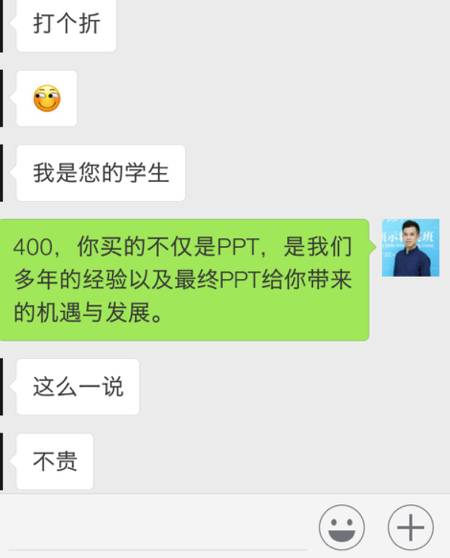Click the blank area right of 打个折

281,24
